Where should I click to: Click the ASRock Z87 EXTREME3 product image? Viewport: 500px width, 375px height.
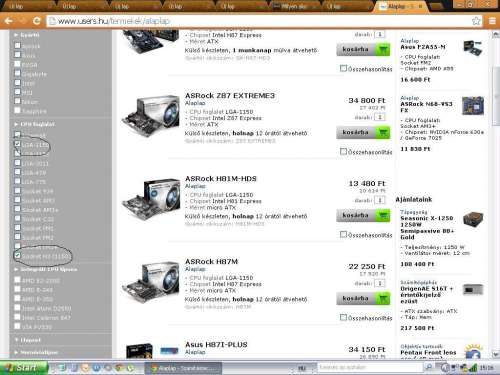(x=151, y=116)
